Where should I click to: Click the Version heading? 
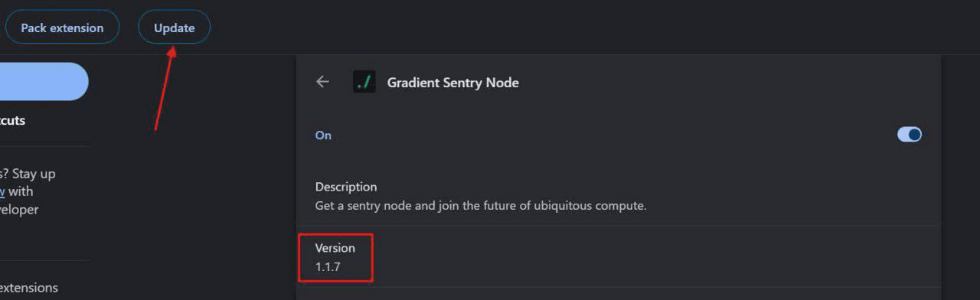tap(335, 248)
